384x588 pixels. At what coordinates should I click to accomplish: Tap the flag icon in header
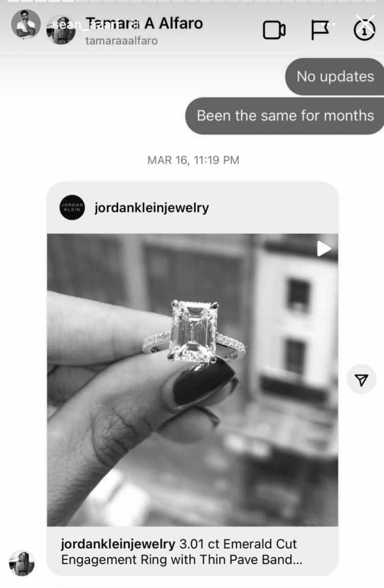coord(320,30)
